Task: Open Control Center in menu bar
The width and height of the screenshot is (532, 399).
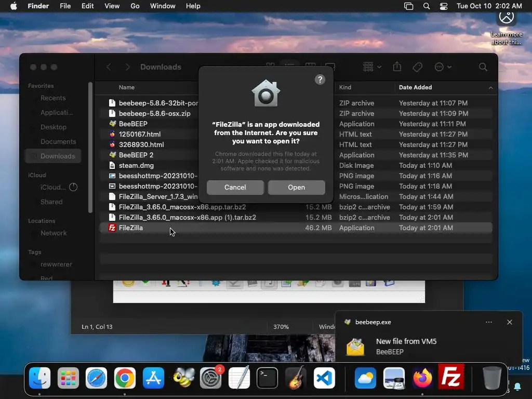Action: pos(444,6)
